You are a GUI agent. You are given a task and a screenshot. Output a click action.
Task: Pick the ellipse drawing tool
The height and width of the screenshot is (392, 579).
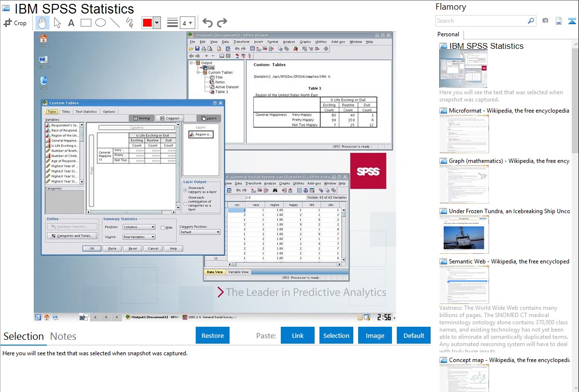101,23
